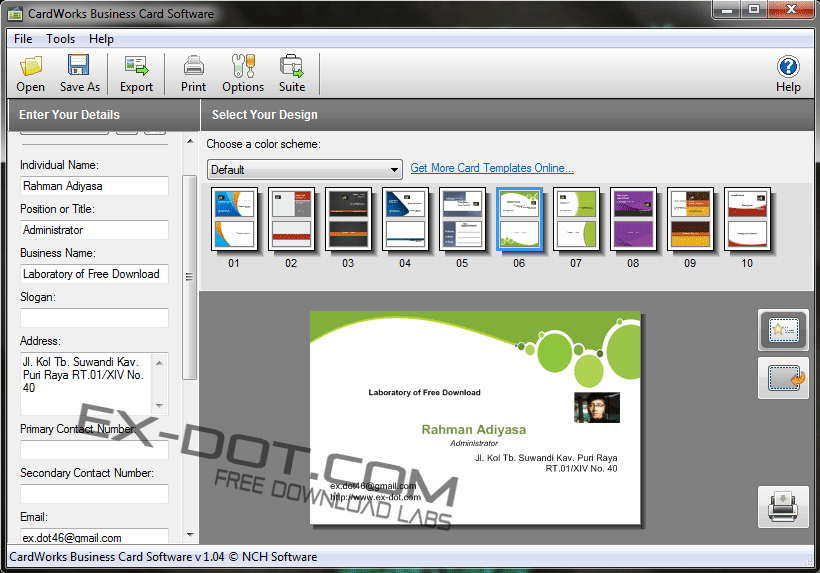Click the address text on the card preview
The width and height of the screenshot is (820, 573).
click(x=546, y=463)
